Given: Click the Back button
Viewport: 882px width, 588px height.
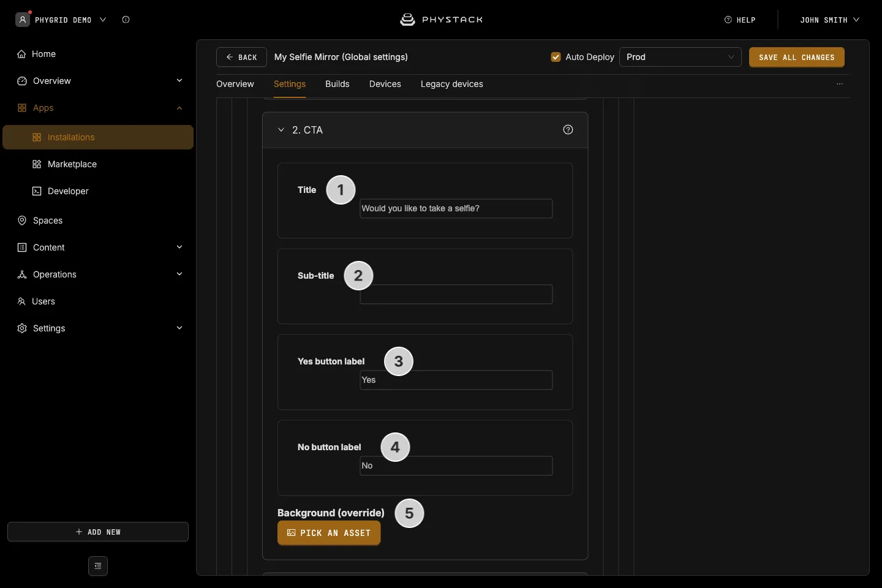Looking at the screenshot, I should coord(241,57).
